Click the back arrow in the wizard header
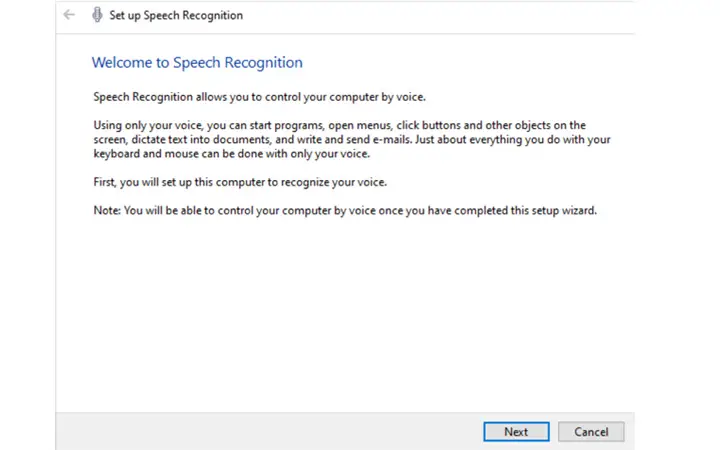 pyautogui.click(x=69, y=15)
